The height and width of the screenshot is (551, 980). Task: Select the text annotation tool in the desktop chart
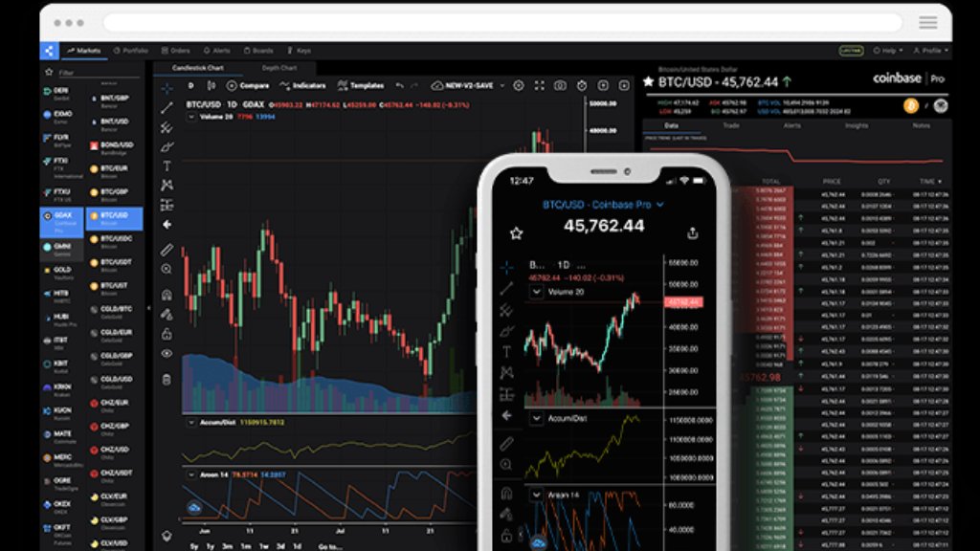(x=167, y=166)
